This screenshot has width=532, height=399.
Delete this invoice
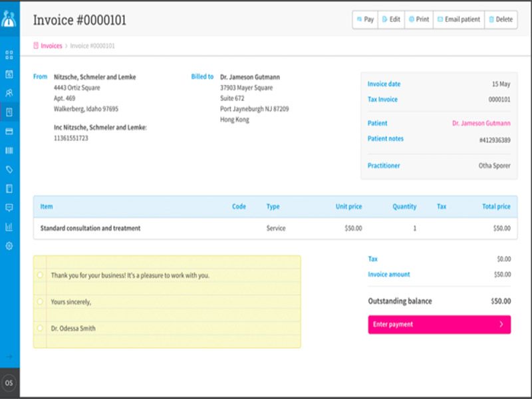coord(501,20)
